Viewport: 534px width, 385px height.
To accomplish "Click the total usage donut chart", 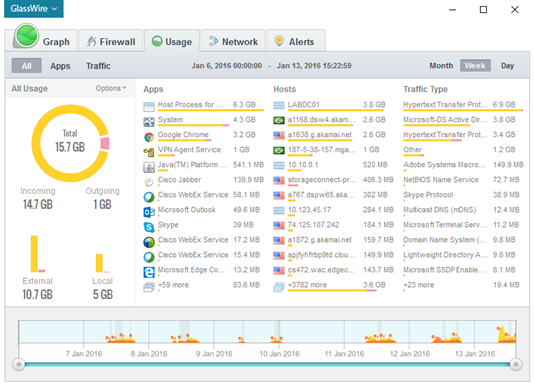I will pos(70,143).
